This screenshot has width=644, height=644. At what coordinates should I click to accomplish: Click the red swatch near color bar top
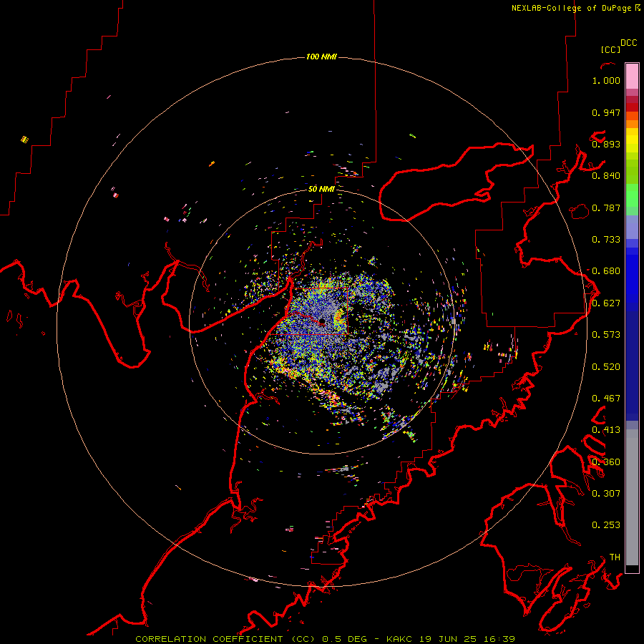(x=632, y=107)
